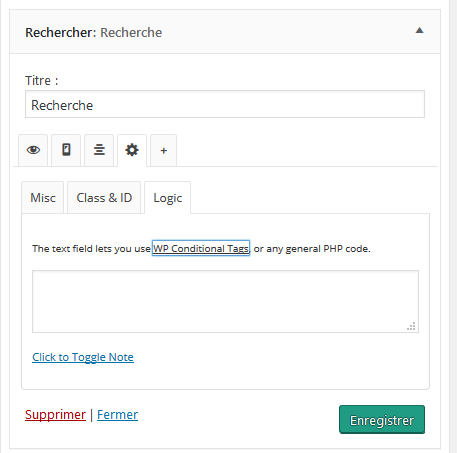Image resolution: width=457 pixels, height=453 pixels.
Task: Click the Supprimer link to delete the widget
Action: pos(55,415)
